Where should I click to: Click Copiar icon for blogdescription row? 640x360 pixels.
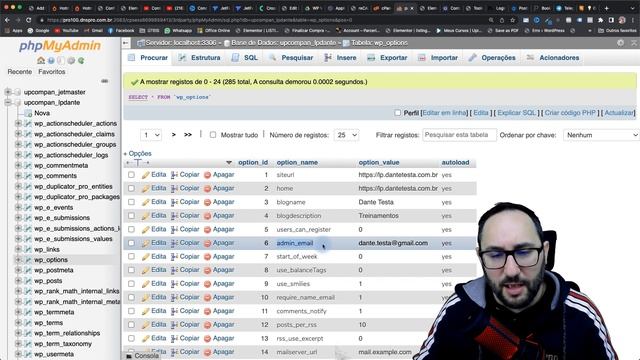point(174,216)
